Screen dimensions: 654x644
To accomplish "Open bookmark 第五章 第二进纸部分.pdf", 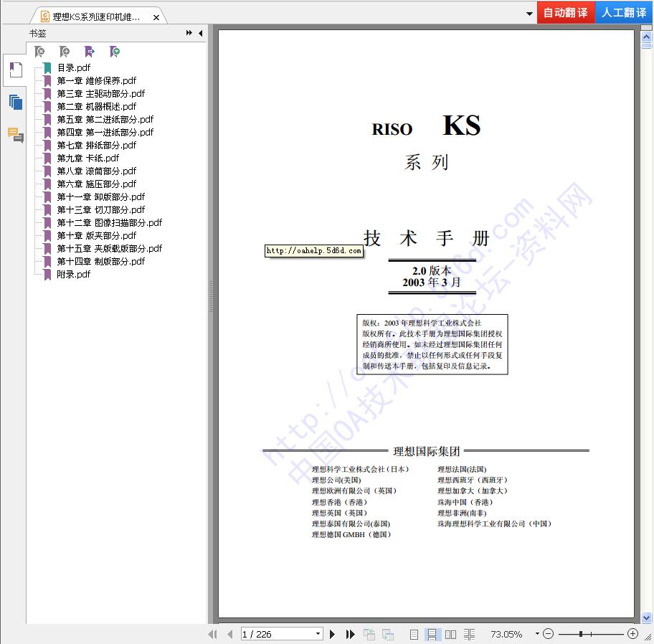I will (105, 119).
